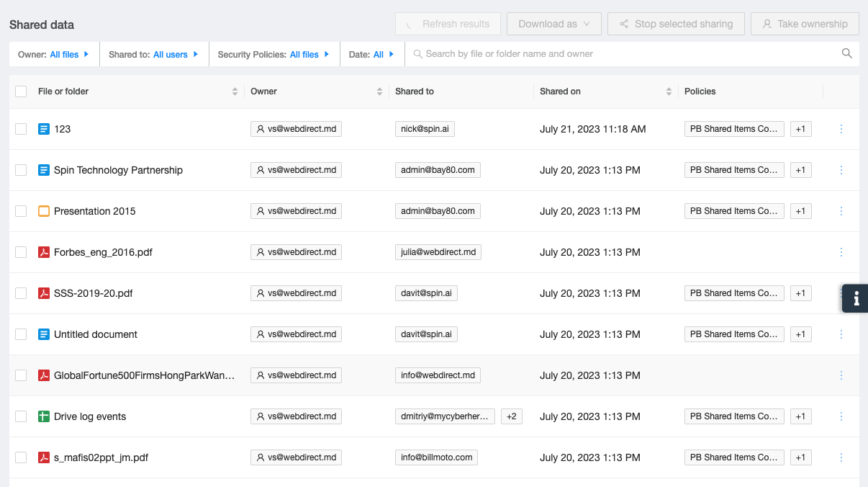Open three-dot menu for s_mafis02ppt_jm.pdf row
This screenshot has width=868, height=487.
(x=841, y=457)
